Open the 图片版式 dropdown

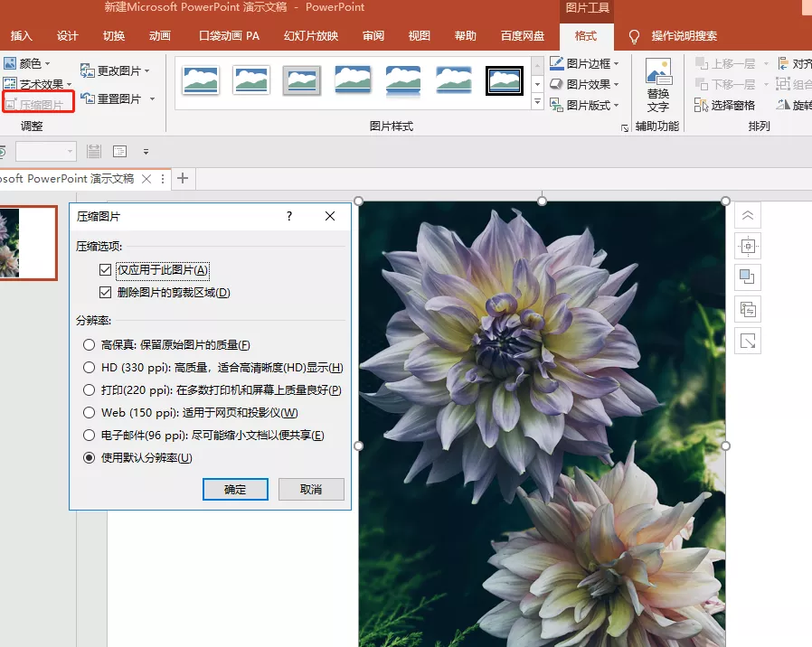click(585, 104)
